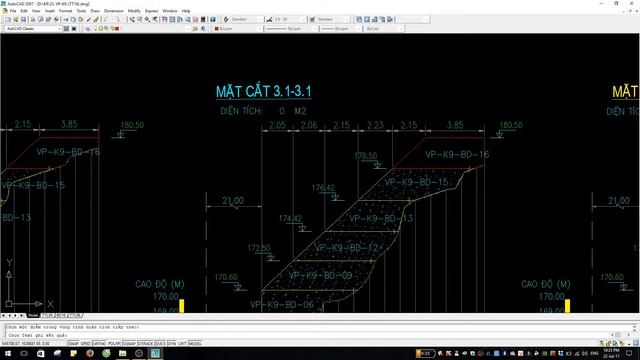Click the last-tab navigation arrow
This screenshot has height=360, width=640.
(22, 316)
